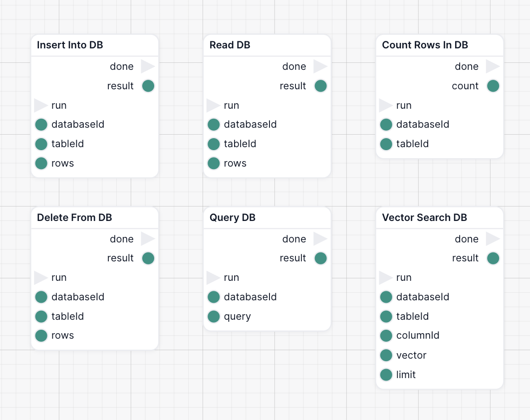Click the query input port on Query DB
Image resolution: width=530 pixels, height=420 pixels.
click(x=214, y=316)
